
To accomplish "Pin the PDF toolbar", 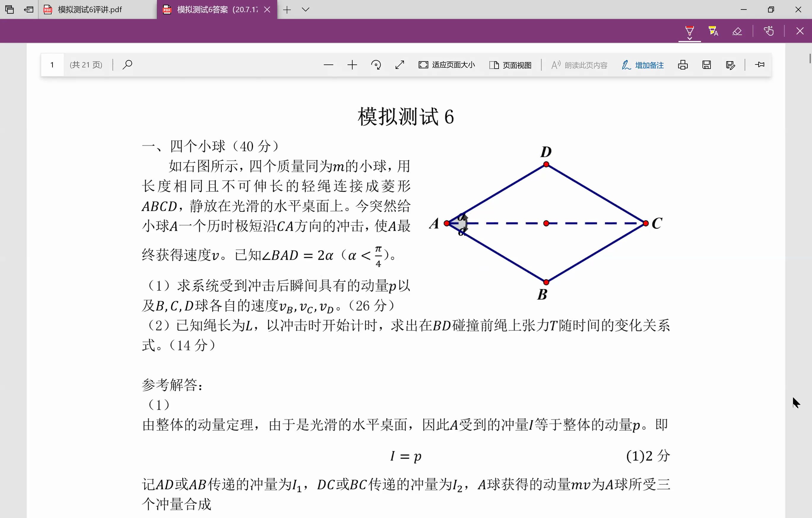I will tap(760, 64).
